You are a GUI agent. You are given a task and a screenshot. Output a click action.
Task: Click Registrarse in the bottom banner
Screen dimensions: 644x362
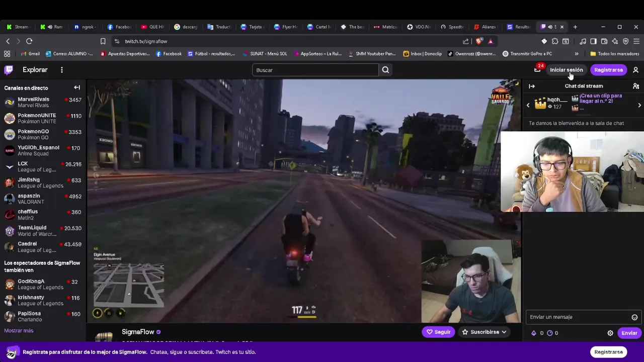pyautogui.click(x=608, y=352)
